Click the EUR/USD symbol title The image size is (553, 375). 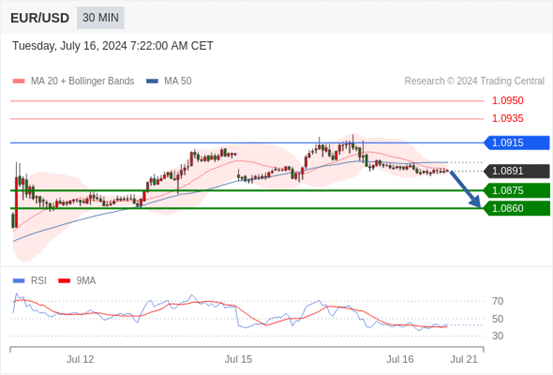click(x=40, y=18)
